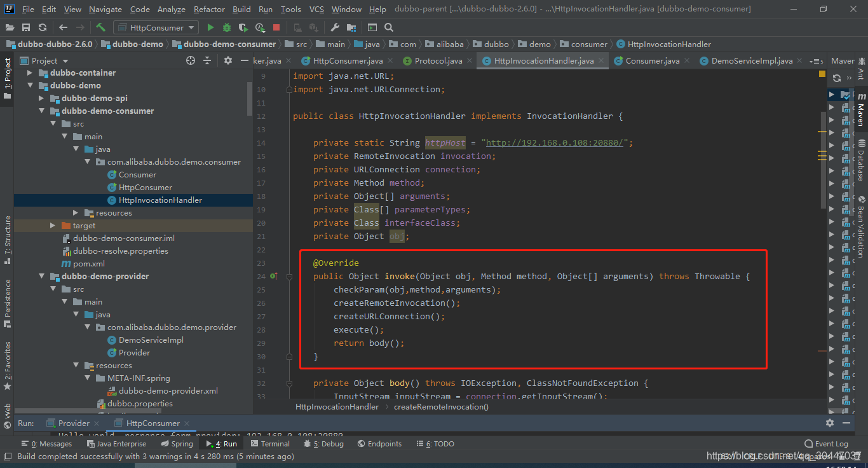Click the Open file toolbar icon
The width and height of the screenshot is (868, 468).
tap(10, 27)
